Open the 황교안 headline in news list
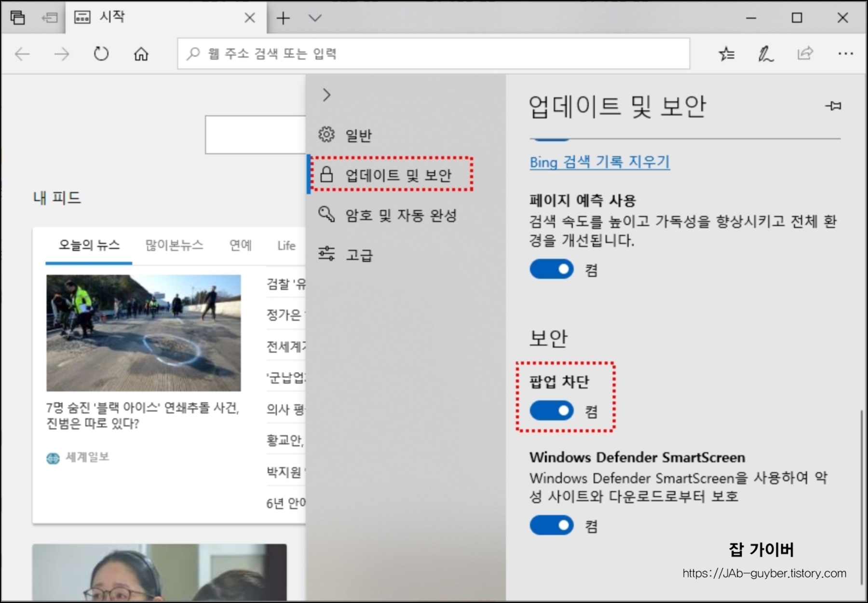Viewport: 868px width, 603px height. point(285,440)
